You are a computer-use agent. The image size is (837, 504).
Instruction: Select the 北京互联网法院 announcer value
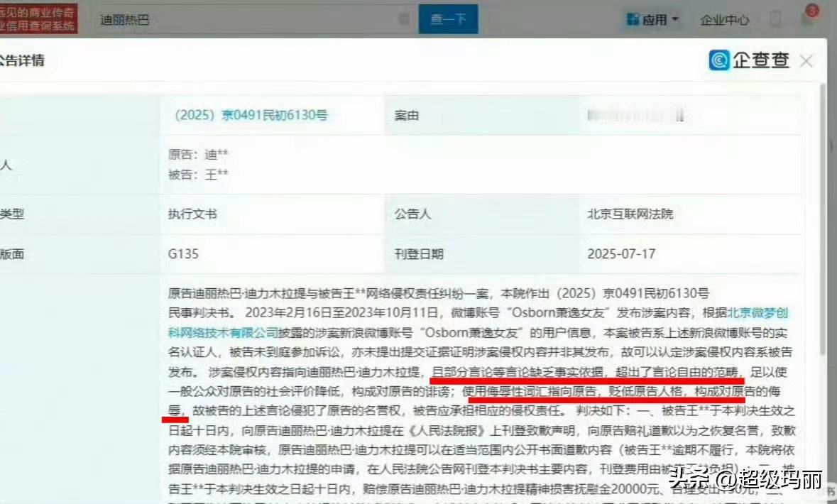(630, 214)
